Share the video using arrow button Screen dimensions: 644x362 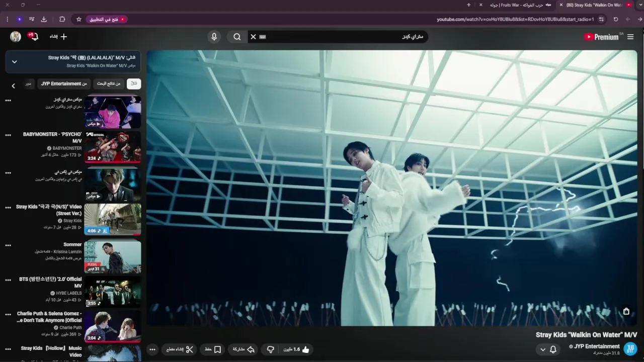click(244, 349)
